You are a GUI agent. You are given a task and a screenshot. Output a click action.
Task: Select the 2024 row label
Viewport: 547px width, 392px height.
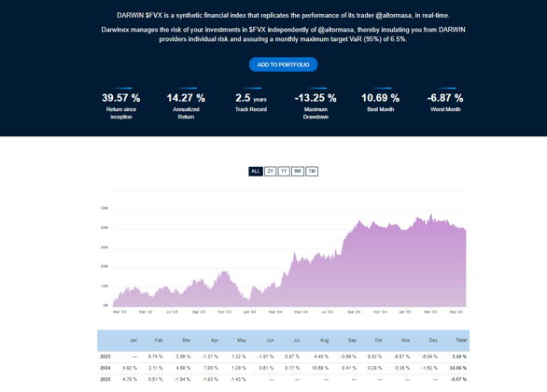[x=105, y=368]
